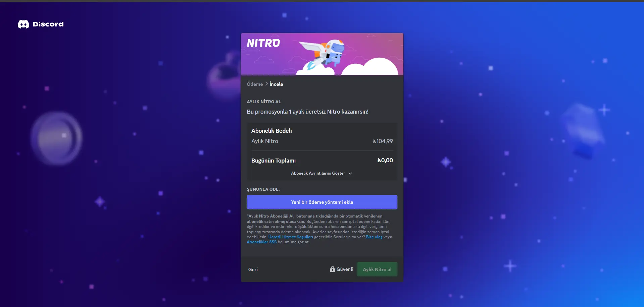Select the İncele breadcrumb step

[x=276, y=84]
